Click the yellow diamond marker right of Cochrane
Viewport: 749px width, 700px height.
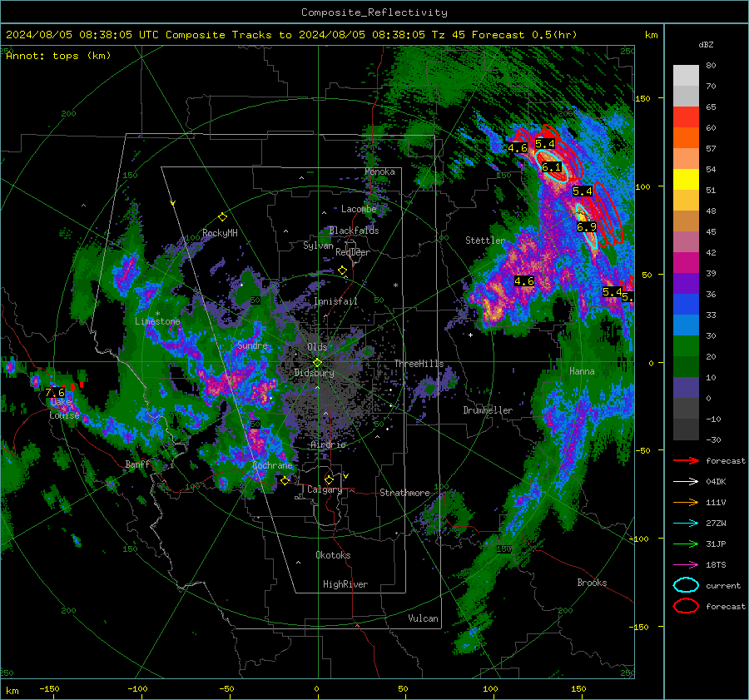285,480
